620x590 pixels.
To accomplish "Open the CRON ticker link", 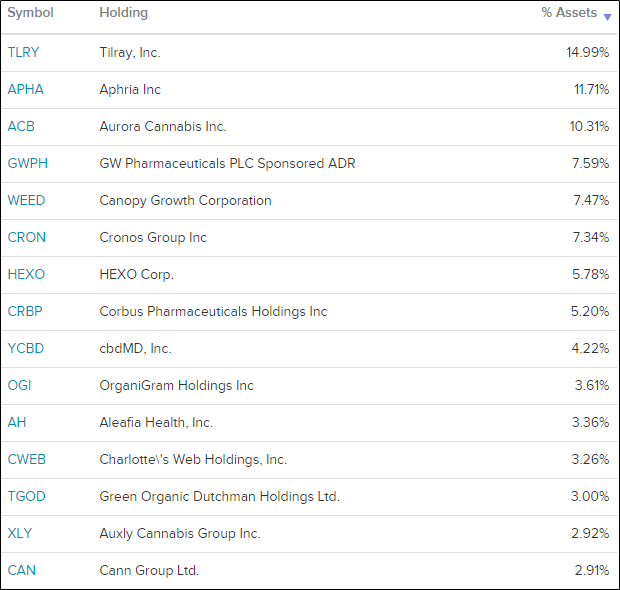I will pyautogui.click(x=26, y=237).
